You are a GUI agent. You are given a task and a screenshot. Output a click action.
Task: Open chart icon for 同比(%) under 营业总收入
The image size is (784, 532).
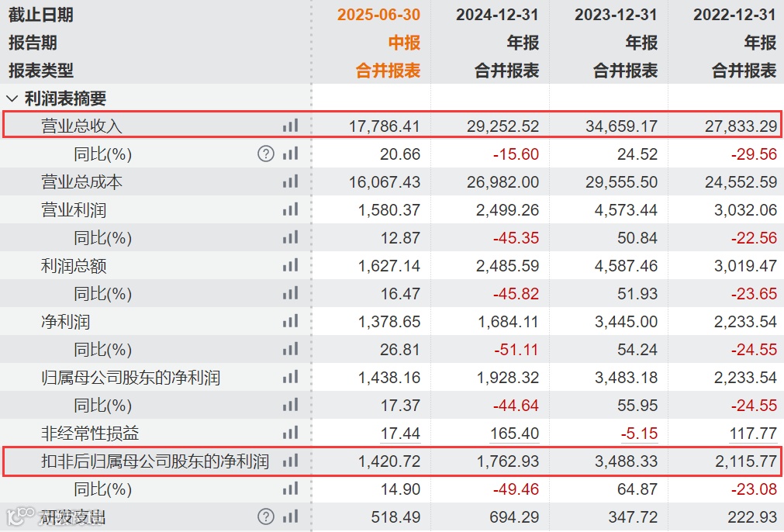pyautogui.click(x=291, y=154)
